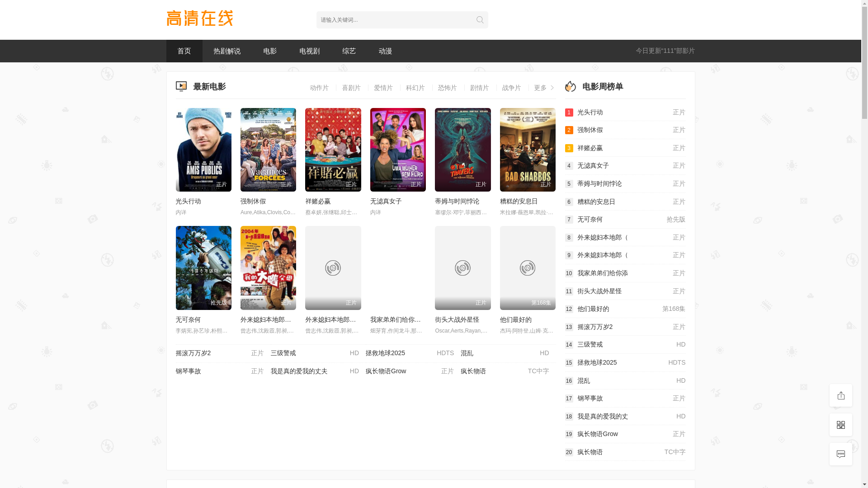Open rank 12 他们最好的 in chart
This screenshot has width=868, height=488.
point(625,309)
